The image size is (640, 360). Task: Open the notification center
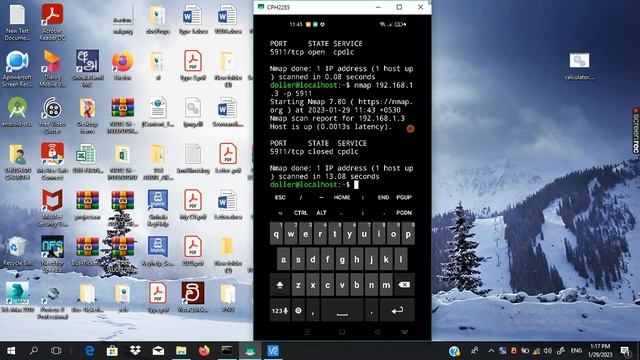(625, 351)
